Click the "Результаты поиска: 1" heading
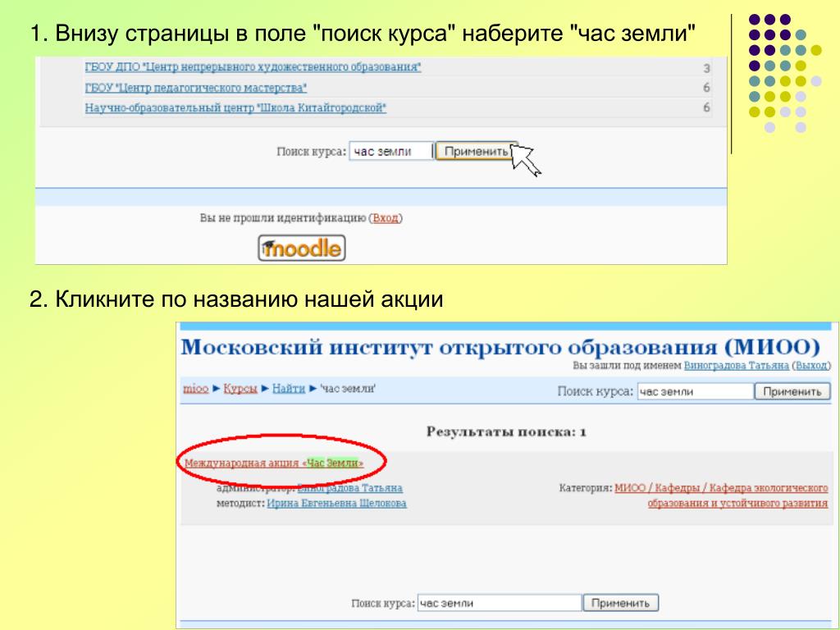Image resolution: width=840 pixels, height=630 pixels. [506, 431]
